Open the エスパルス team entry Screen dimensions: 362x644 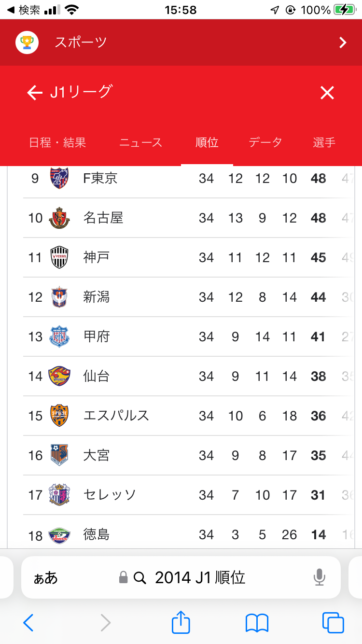coord(116,416)
